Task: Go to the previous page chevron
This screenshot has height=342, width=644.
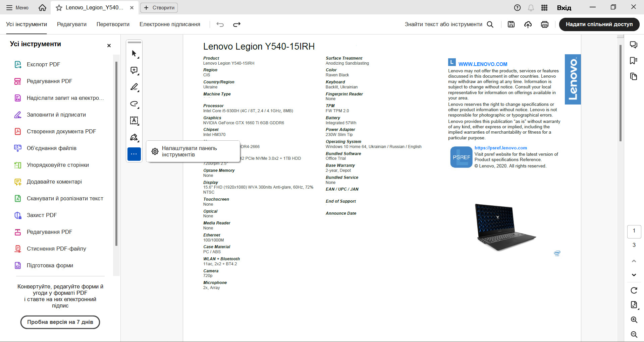Action: (634, 261)
